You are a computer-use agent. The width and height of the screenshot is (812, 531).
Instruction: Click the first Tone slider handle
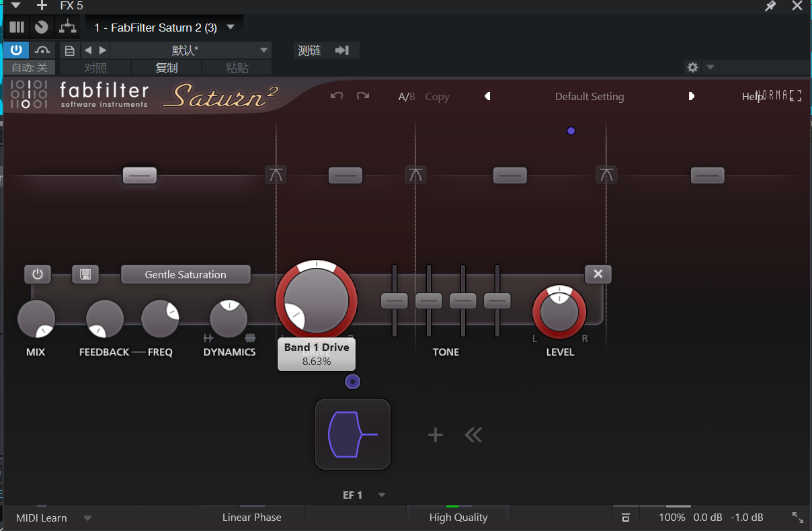coord(395,301)
